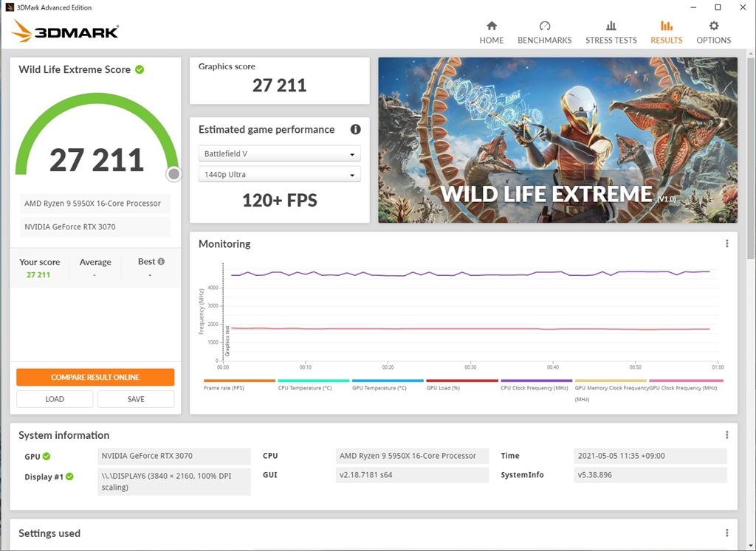The image size is (756, 551).
Task: Close the 3DMark window
Action: point(743,7)
